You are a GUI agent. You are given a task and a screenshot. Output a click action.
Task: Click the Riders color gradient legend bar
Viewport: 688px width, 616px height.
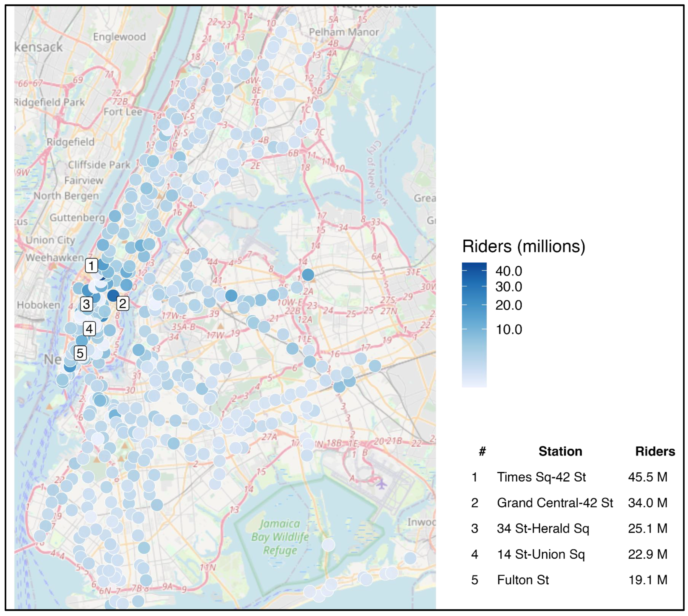[474, 325]
